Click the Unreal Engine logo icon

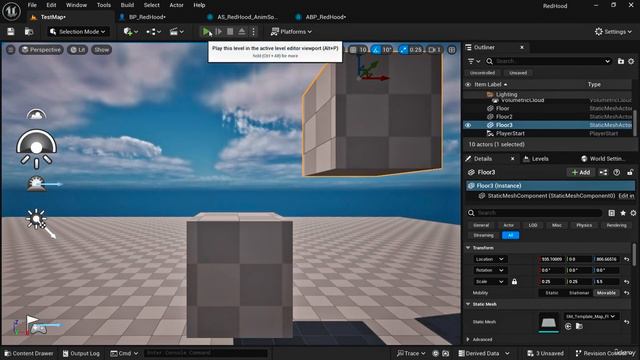click(x=11, y=11)
